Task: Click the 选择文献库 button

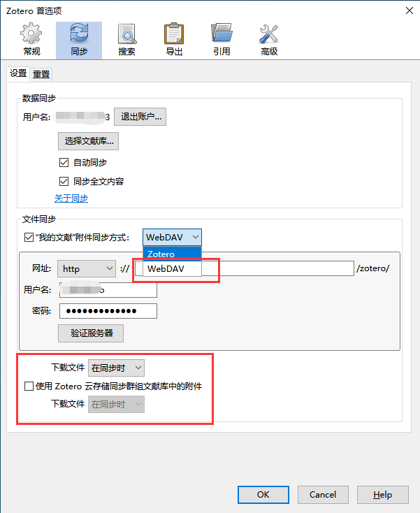Action: pos(88,141)
